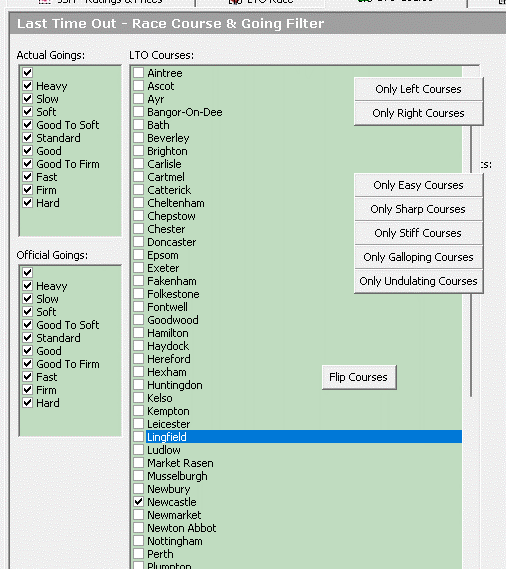506x569 pixels.
Task: Check the Kempton checkbox
Action: tap(138, 411)
